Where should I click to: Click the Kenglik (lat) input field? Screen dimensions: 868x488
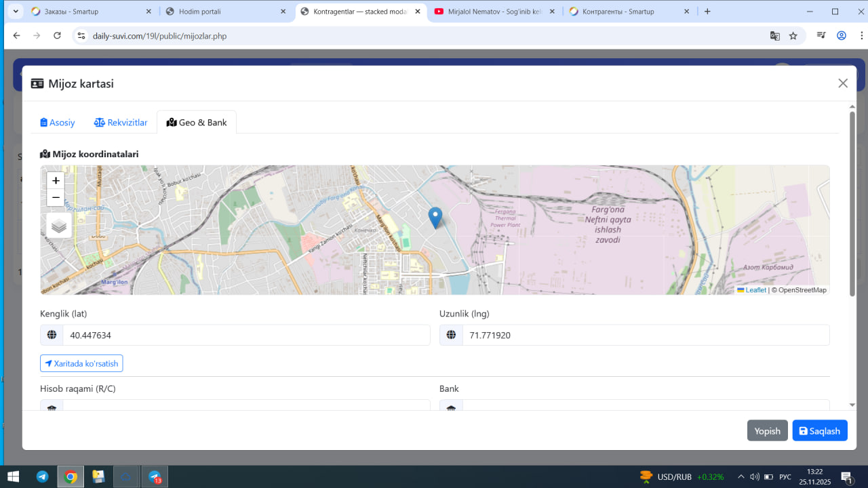coord(245,335)
